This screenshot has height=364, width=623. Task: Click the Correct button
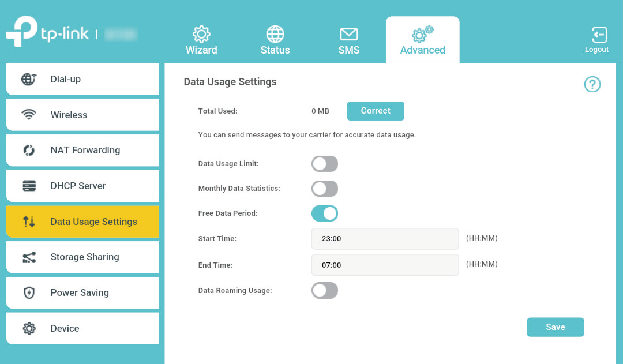(x=376, y=111)
